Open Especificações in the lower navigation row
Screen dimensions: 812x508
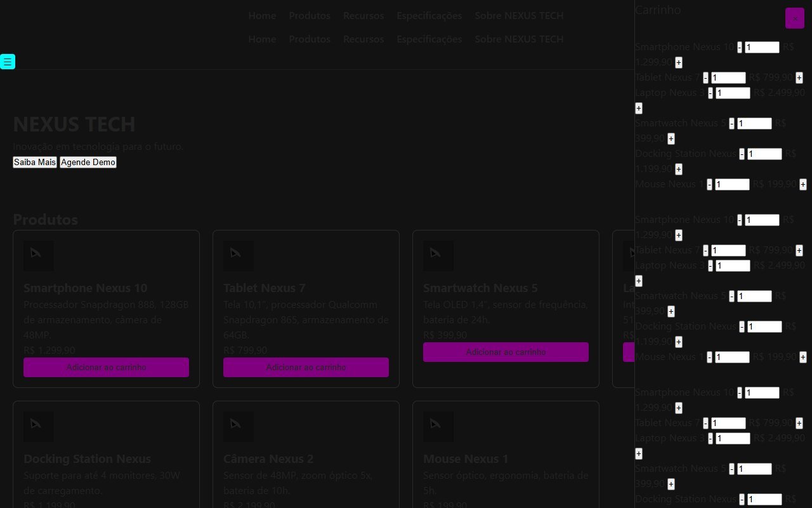[x=429, y=39]
